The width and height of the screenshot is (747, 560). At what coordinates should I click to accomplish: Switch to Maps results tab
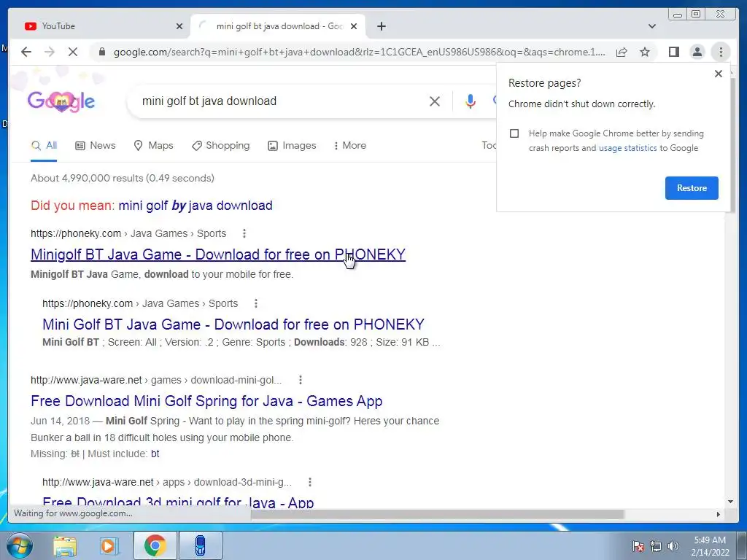coord(153,146)
